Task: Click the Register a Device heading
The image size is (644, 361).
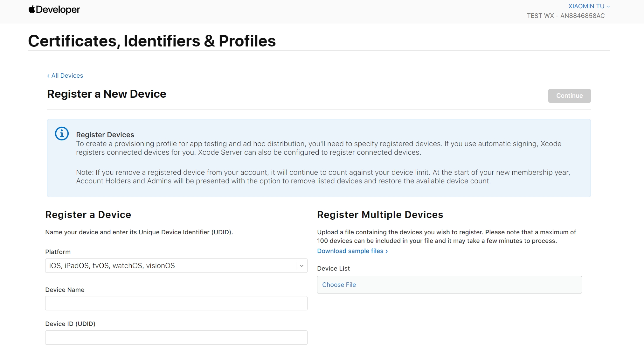Action: [88, 215]
